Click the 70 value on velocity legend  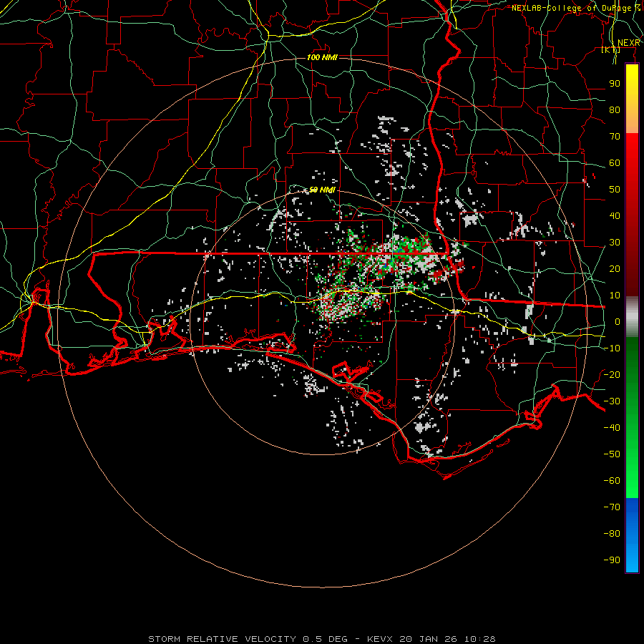(x=615, y=137)
